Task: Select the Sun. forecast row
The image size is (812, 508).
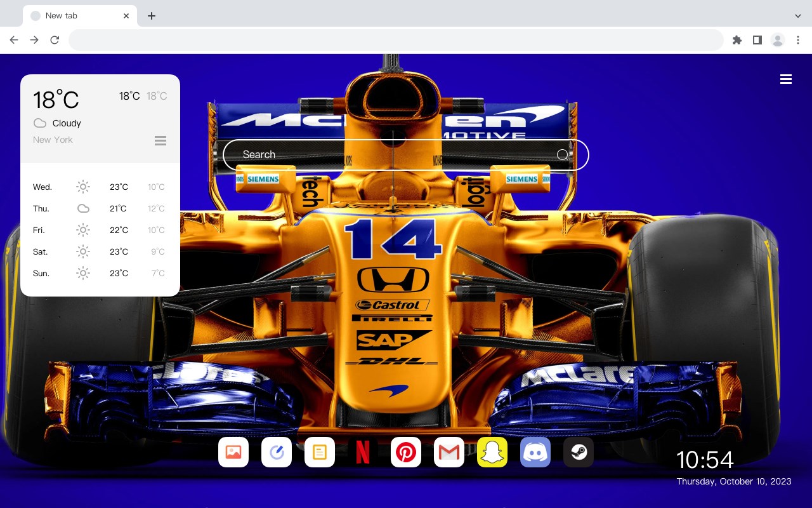Action: point(100,273)
